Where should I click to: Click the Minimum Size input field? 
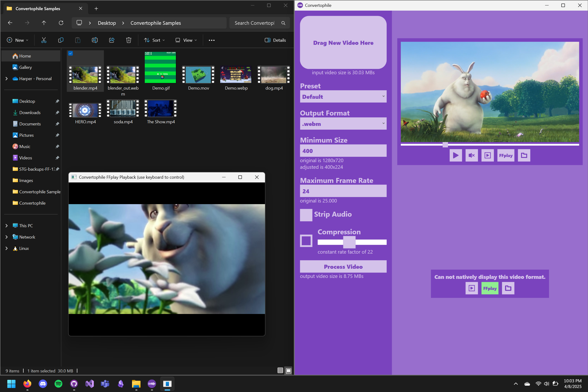click(x=343, y=151)
